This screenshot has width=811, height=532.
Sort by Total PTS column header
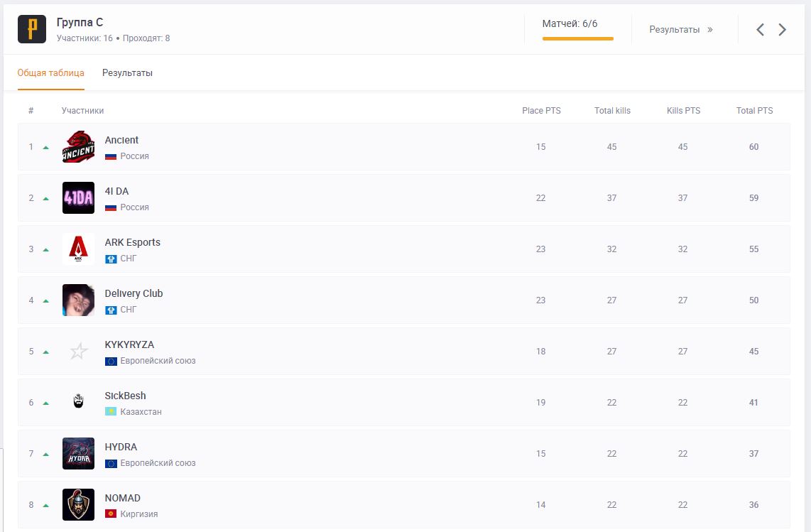click(754, 111)
